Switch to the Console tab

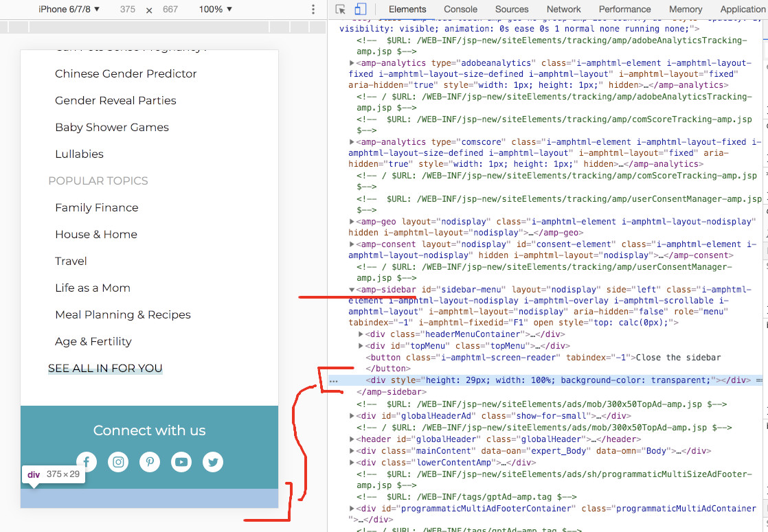(460, 10)
